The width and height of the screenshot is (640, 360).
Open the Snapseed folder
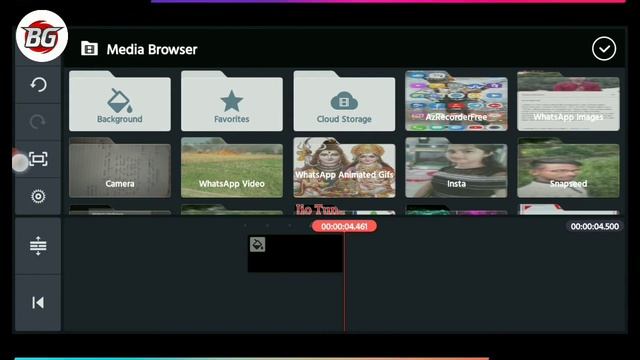tap(568, 167)
